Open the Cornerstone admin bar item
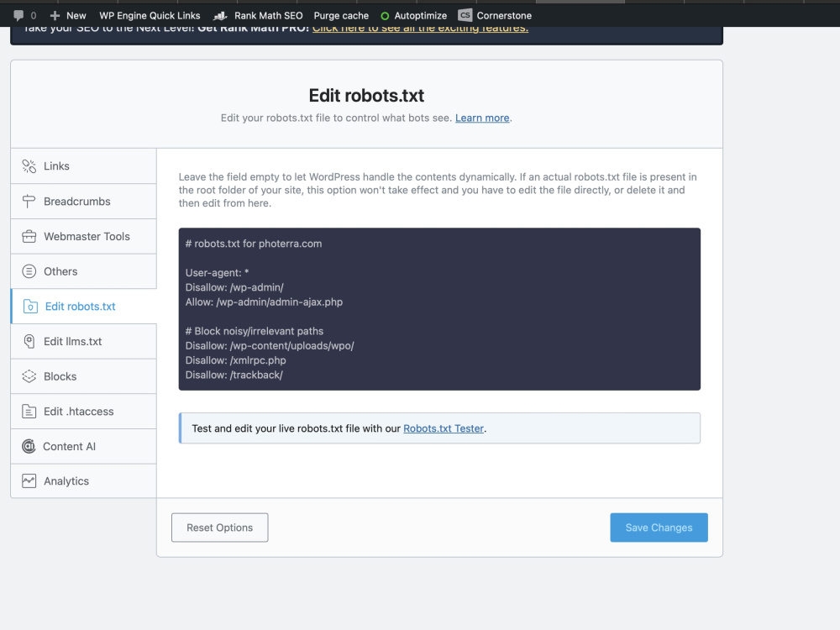This screenshot has height=630, width=840. [x=495, y=15]
